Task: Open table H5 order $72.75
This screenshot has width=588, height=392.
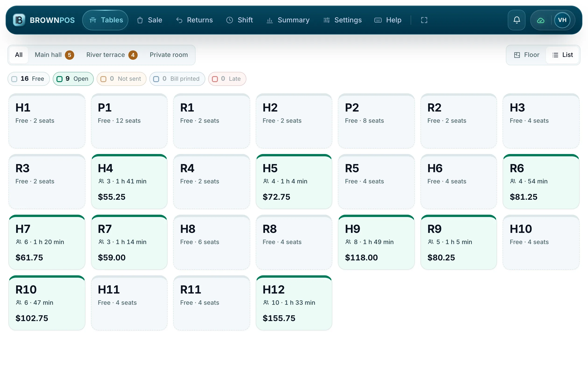Action: coord(294,182)
